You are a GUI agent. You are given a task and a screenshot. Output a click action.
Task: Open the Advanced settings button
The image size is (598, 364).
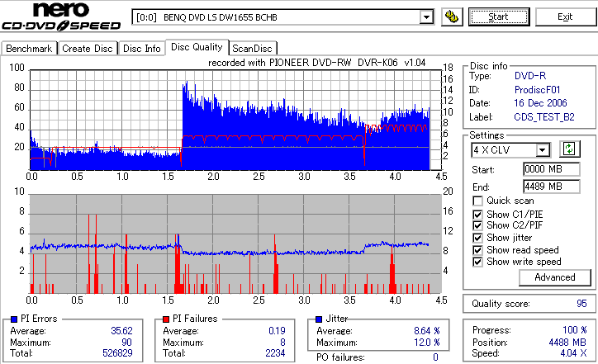pyautogui.click(x=554, y=277)
